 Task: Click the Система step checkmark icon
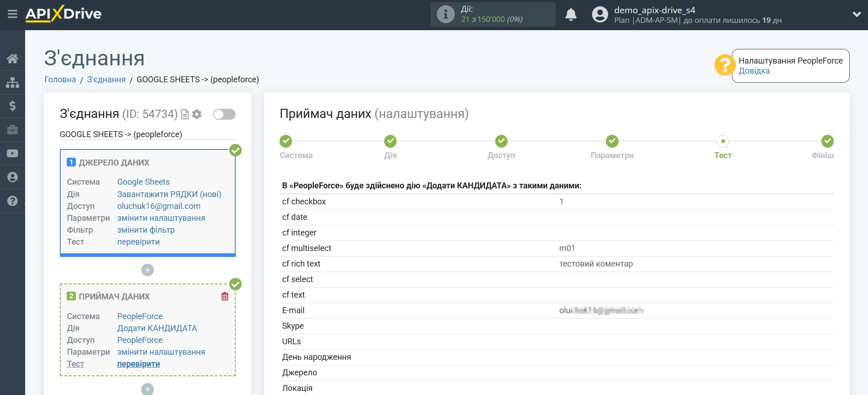[x=286, y=141]
